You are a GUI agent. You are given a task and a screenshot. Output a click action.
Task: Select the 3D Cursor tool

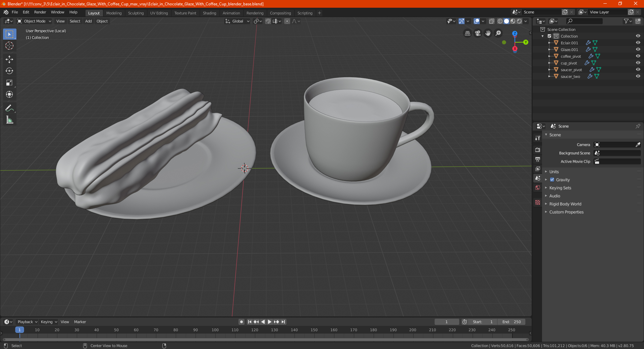pyautogui.click(x=9, y=46)
